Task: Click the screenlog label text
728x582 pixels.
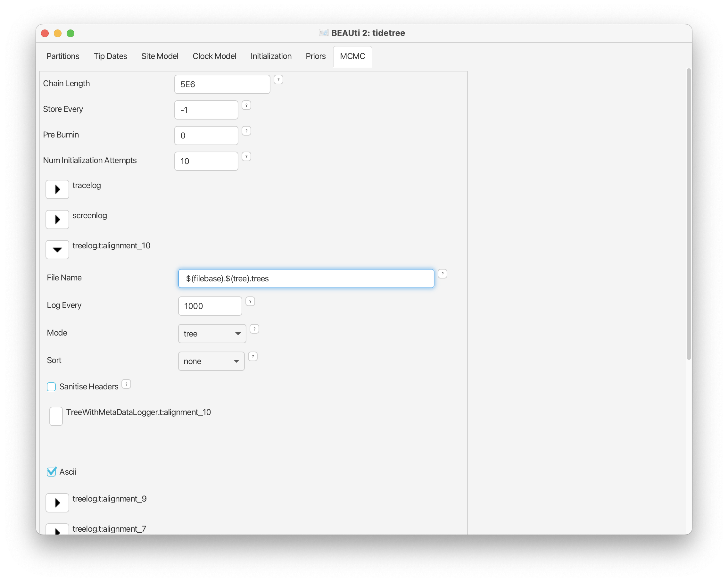Action: coord(90,215)
